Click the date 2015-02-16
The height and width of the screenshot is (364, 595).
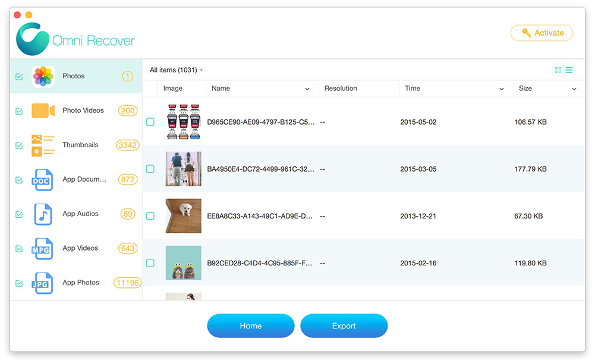click(418, 263)
